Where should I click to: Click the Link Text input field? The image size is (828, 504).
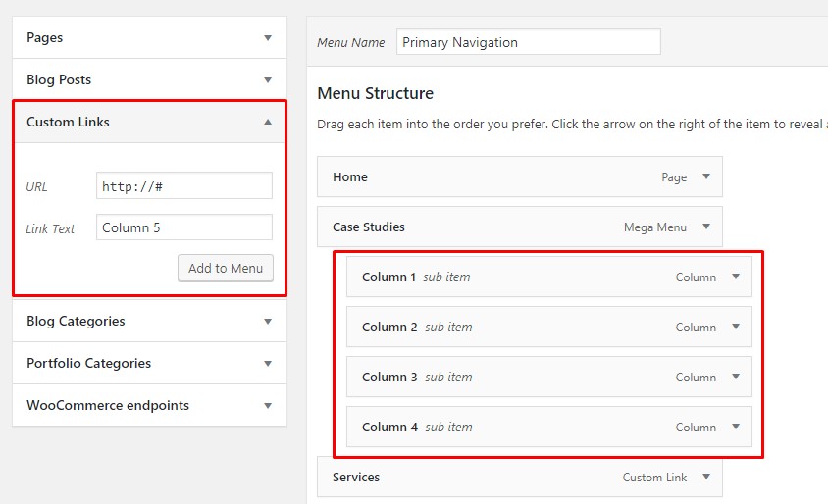[x=184, y=227]
